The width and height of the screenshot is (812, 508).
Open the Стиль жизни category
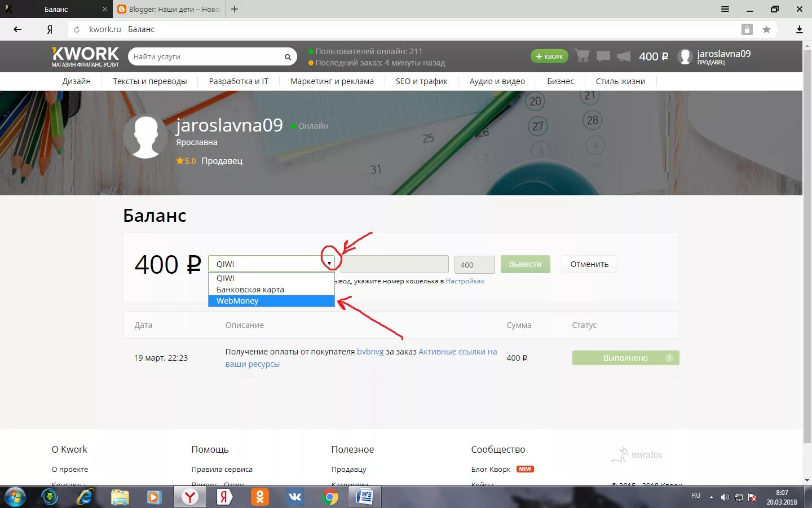coord(621,81)
